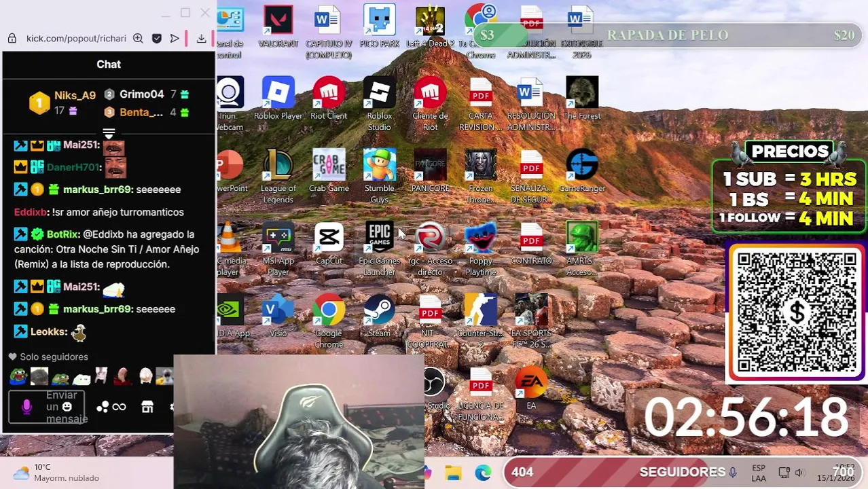Open Microsoft Edge from the taskbar
This screenshot has width=868, height=489.
click(483, 473)
